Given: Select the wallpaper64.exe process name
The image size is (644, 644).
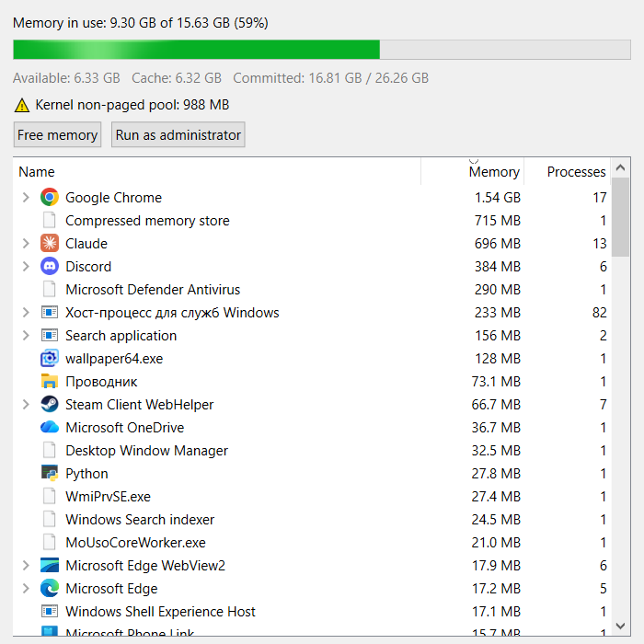Looking at the screenshot, I should (x=114, y=359).
